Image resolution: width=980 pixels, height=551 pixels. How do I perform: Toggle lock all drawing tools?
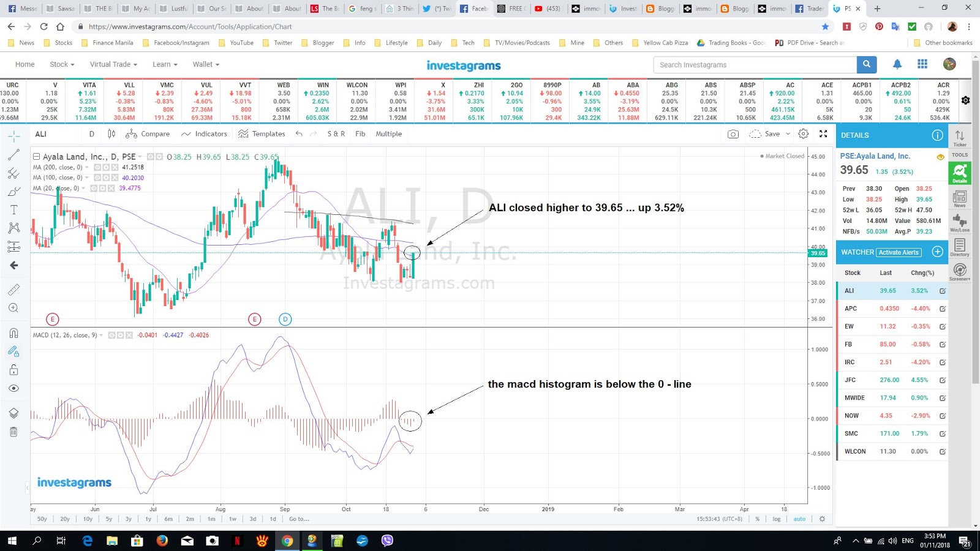[x=13, y=370]
